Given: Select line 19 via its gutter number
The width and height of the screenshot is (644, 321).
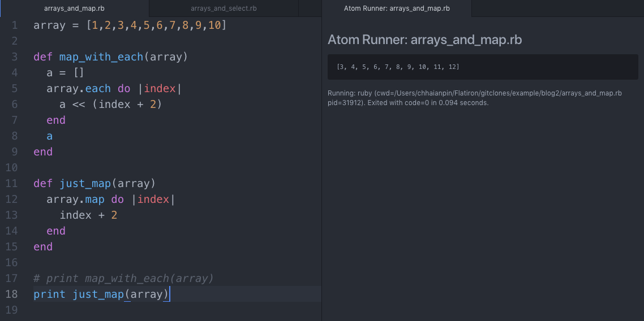Looking at the screenshot, I should pyautogui.click(x=12, y=310).
